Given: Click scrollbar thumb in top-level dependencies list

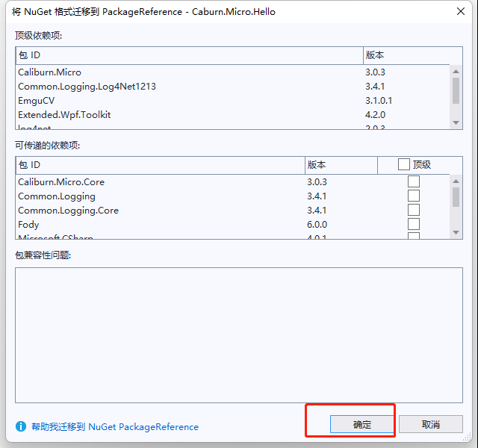Looking at the screenshot, I should point(456,91).
